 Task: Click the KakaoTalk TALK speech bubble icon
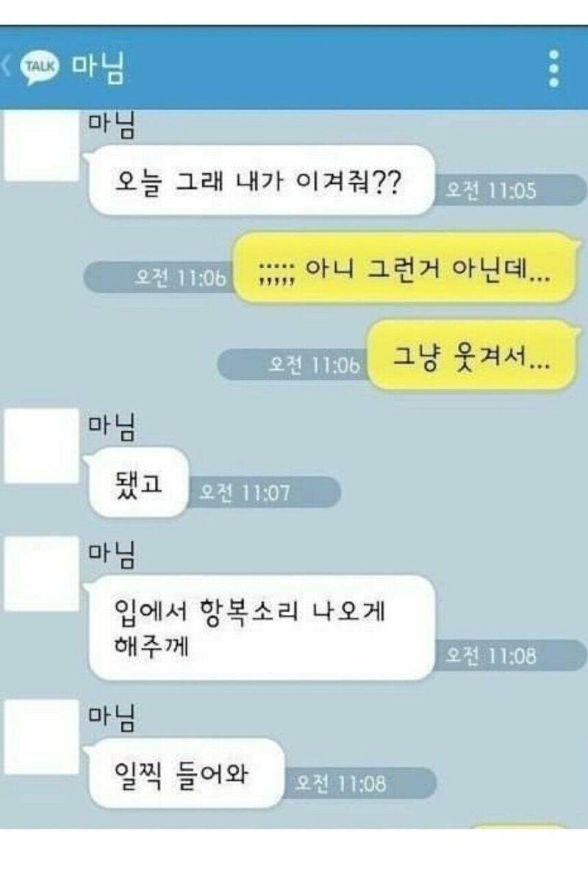click(39, 68)
